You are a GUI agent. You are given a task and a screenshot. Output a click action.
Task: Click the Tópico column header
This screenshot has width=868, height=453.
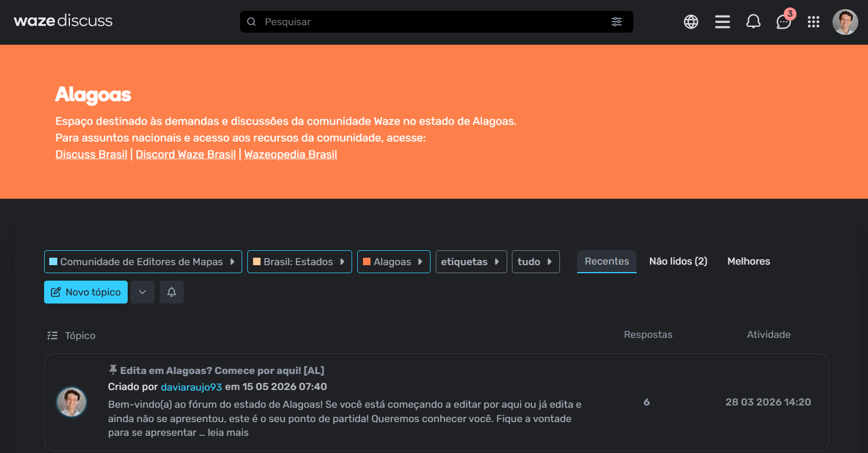(80, 336)
